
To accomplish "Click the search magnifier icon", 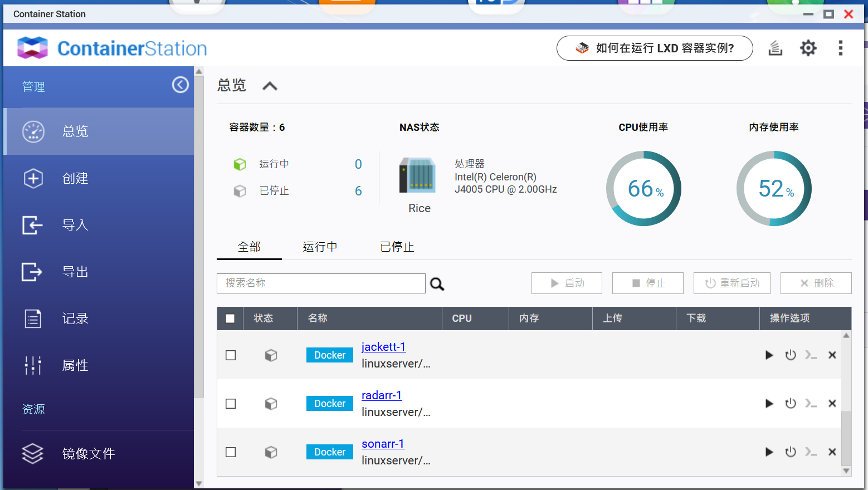I will [437, 284].
